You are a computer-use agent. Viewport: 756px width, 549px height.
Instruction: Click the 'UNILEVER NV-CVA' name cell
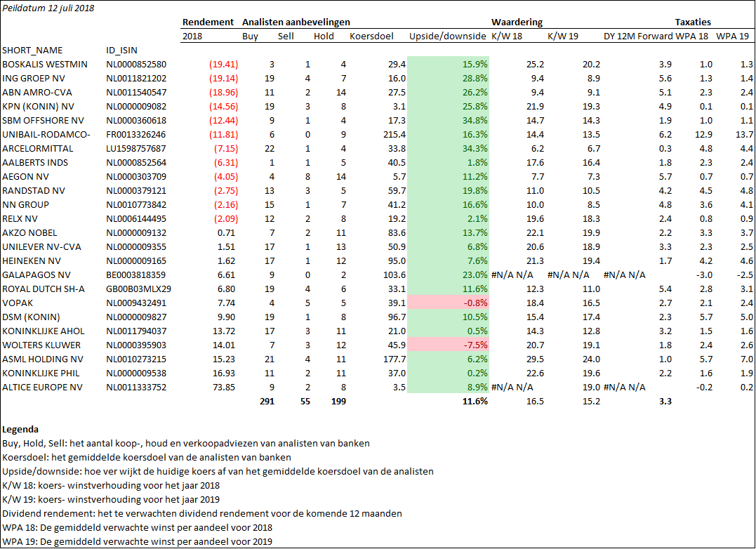[x=41, y=246]
